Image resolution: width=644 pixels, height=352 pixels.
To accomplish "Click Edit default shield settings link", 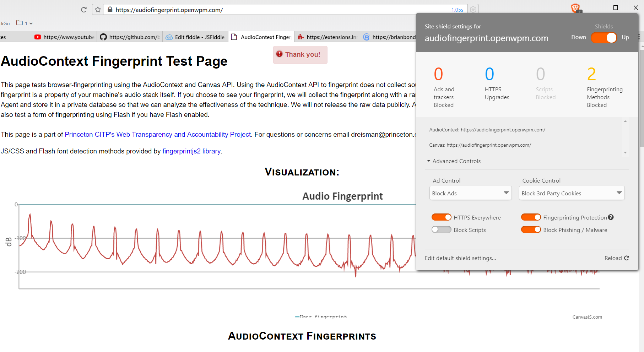I will click(x=460, y=258).
